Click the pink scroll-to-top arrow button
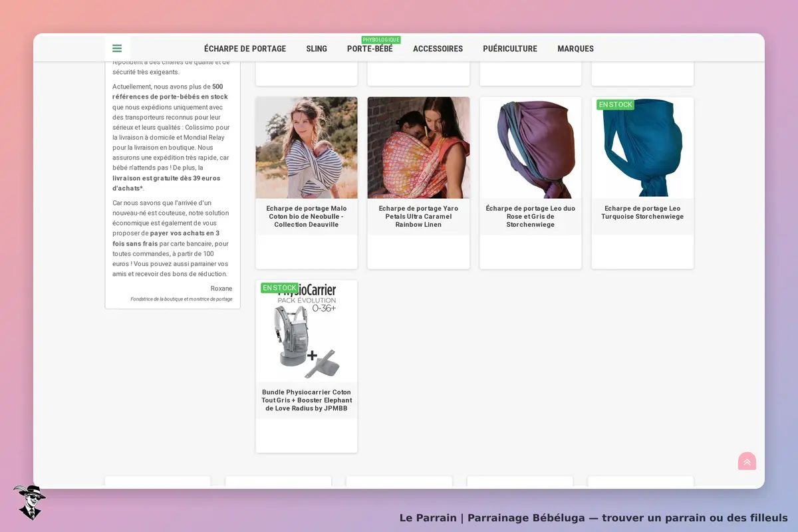 [x=747, y=462]
